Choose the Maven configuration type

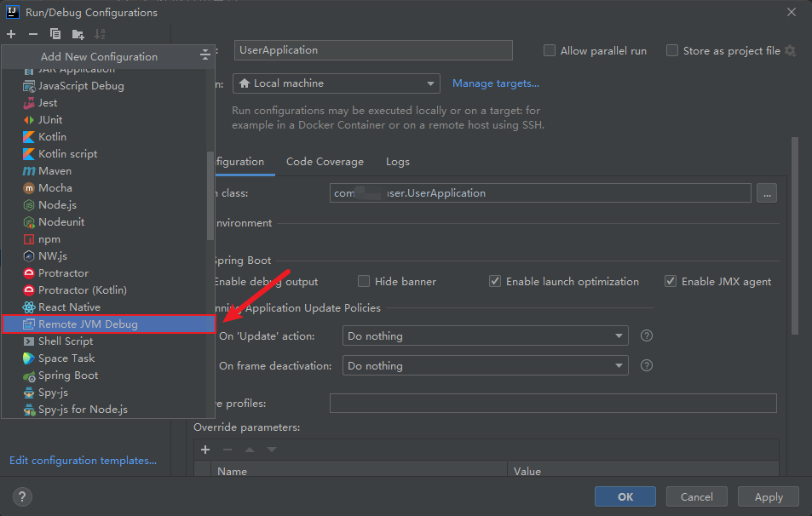55,170
